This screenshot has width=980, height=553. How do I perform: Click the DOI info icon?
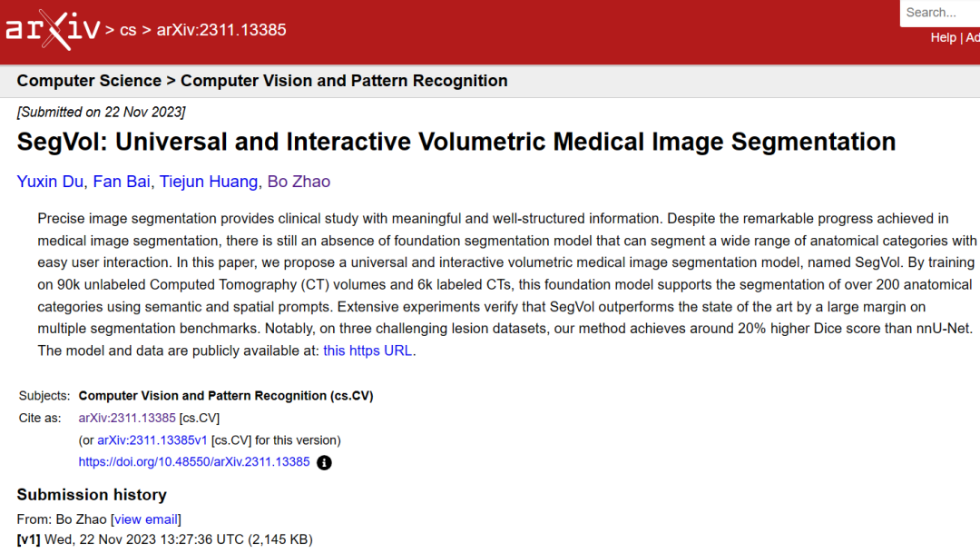[x=324, y=463]
